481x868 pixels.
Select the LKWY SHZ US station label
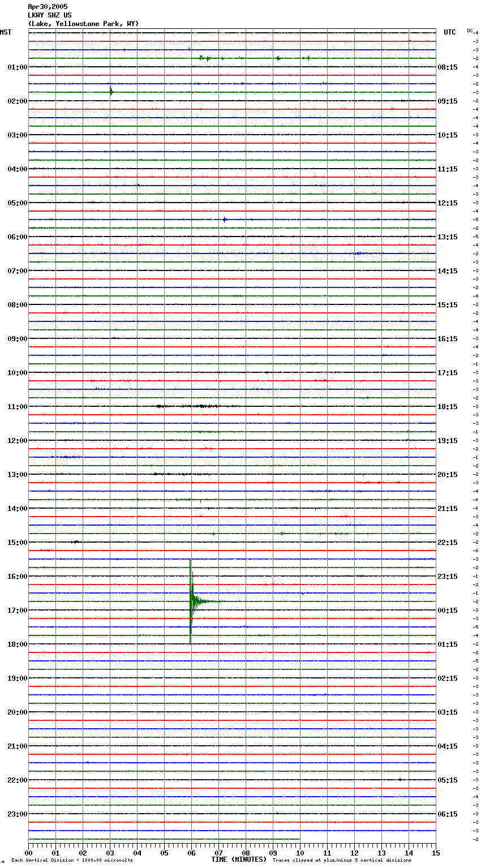point(50,15)
